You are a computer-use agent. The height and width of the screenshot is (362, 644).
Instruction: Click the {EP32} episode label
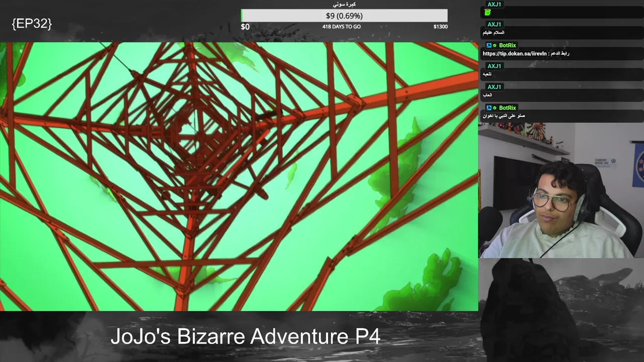tap(32, 23)
